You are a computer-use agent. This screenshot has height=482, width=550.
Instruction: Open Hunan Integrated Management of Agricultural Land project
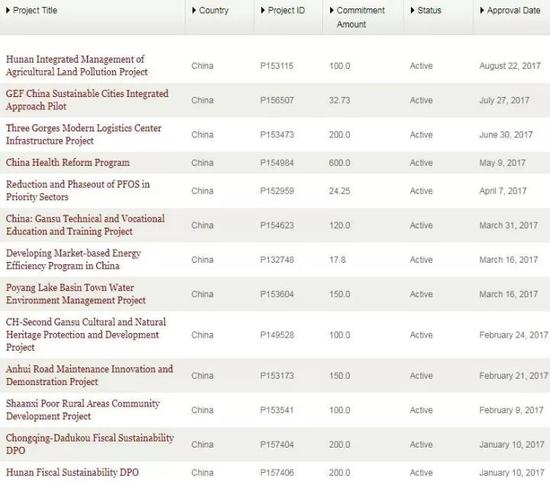pos(77,66)
